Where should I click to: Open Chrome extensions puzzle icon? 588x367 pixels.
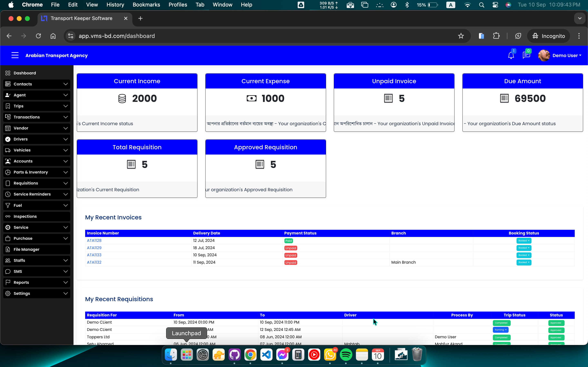496,36
